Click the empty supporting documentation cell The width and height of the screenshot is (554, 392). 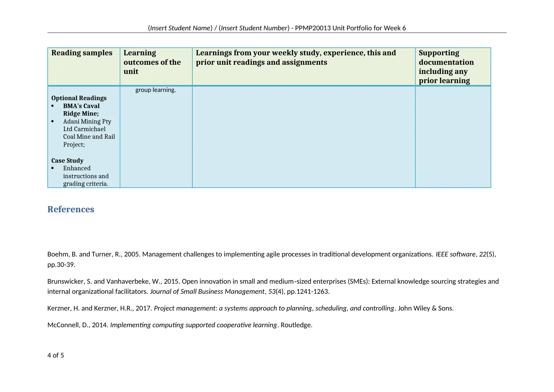pos(453,137)
